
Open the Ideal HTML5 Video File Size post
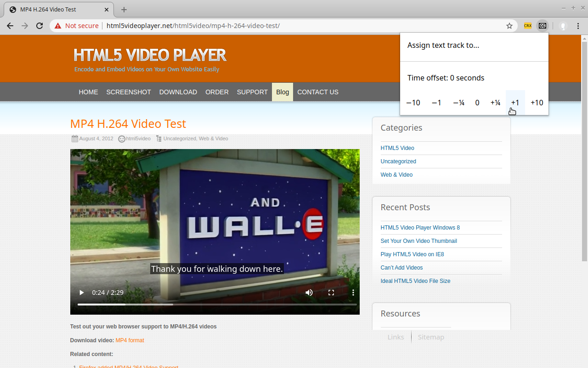tap(415, 281)
